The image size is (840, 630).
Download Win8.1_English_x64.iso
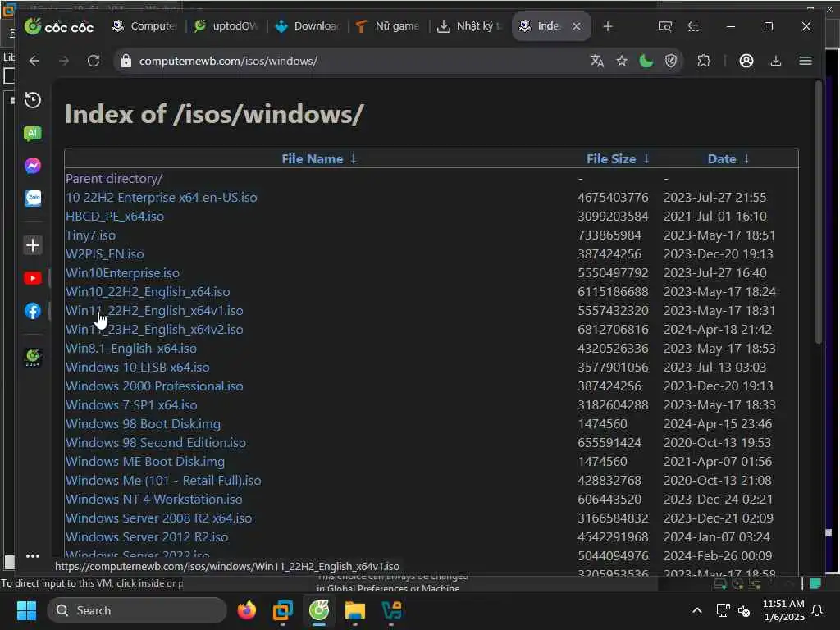point(130,348)
